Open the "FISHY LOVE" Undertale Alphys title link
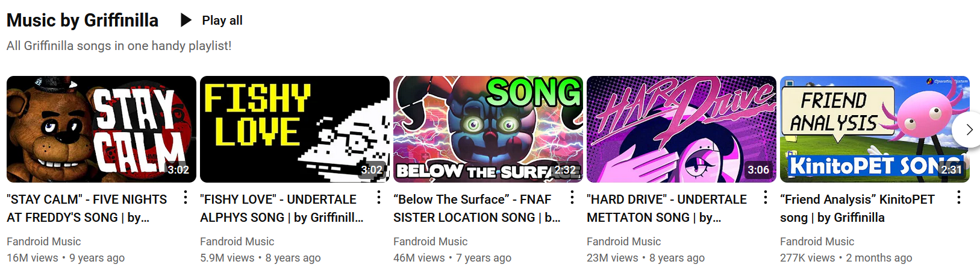 pos(282,208)
